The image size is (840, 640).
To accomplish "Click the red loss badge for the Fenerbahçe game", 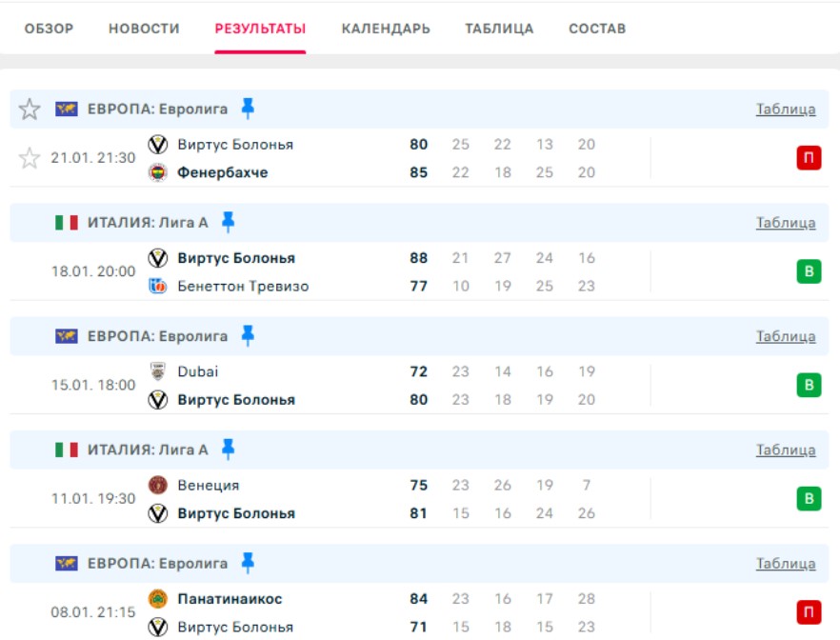I will click(x=809, y=158).
